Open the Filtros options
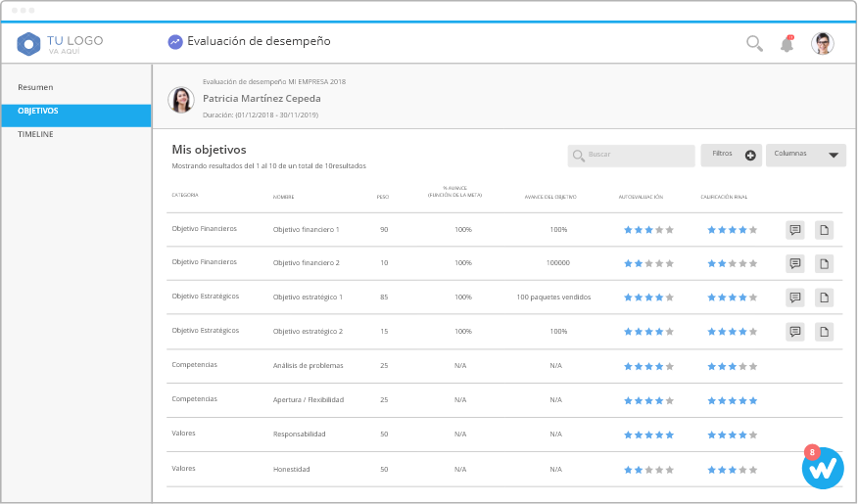 click(x=731, y=155)
